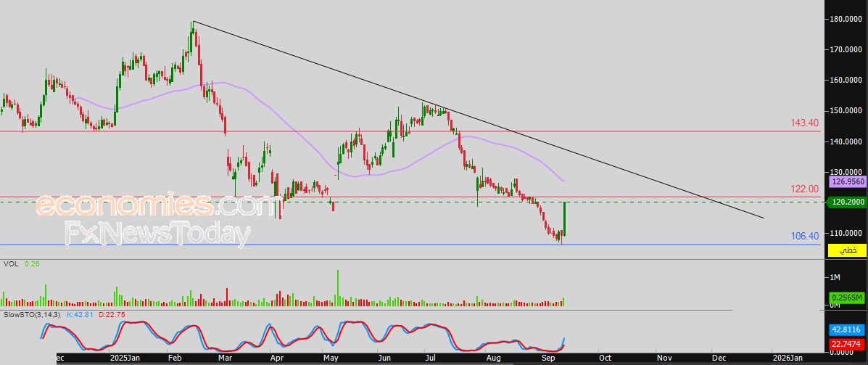Click the green 120.2000 current price tag

846,202
